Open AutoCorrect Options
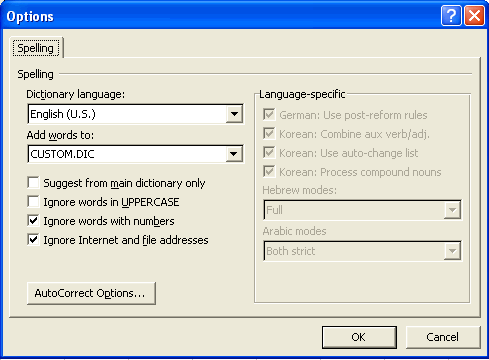Image resolution: width=489 pixels, height=360 pixels. pyautogui.click(x=91, y=293)
